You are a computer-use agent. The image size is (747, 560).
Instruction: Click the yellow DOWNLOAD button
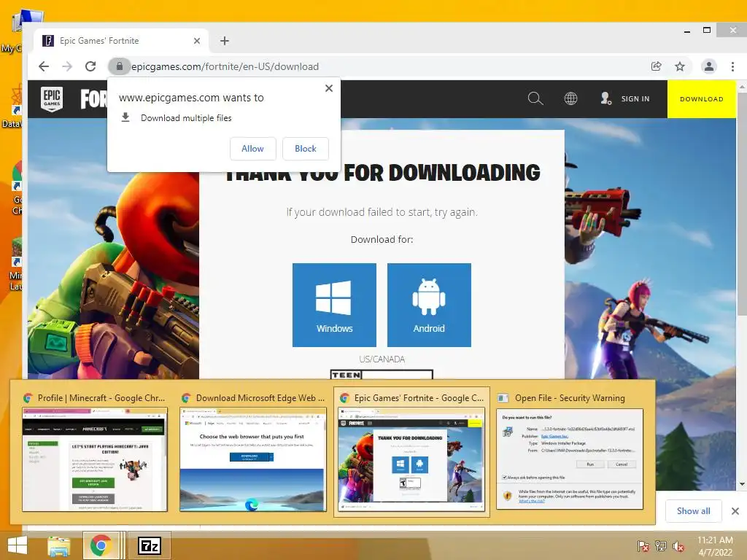pyautogui.click(x=701, y=99)
